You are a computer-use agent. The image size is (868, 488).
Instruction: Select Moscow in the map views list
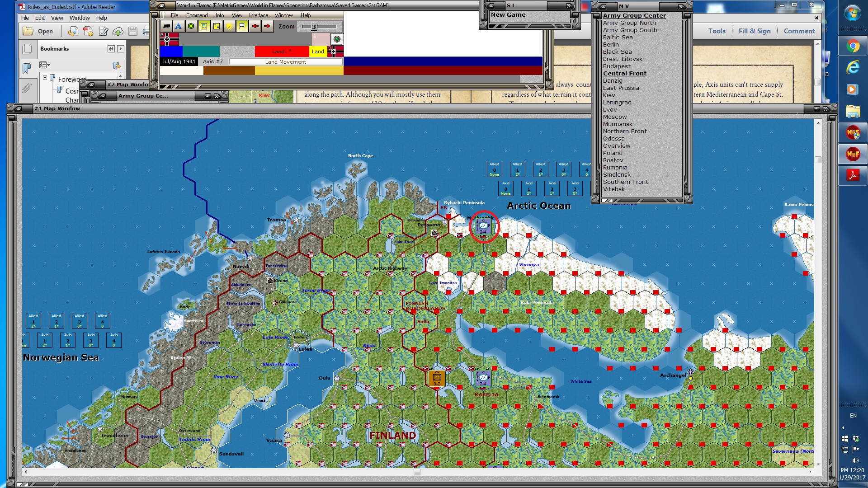615,117
